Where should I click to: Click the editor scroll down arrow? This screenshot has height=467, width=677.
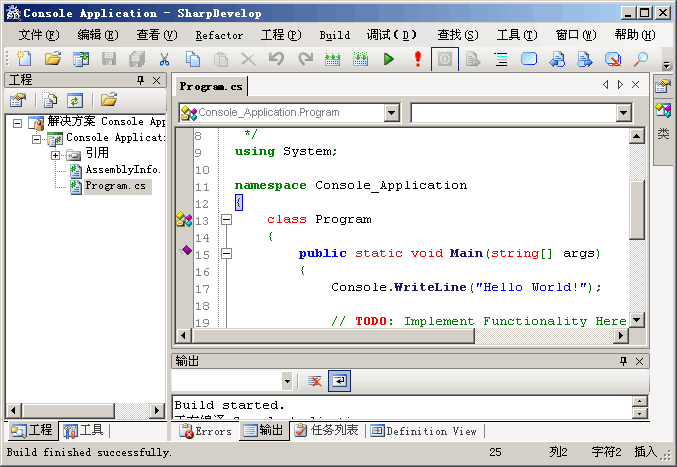(637, 320)
